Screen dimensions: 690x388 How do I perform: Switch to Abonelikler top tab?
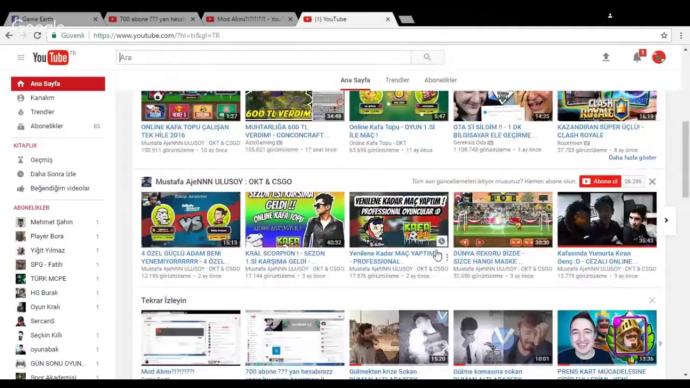[x=440, y=80]
